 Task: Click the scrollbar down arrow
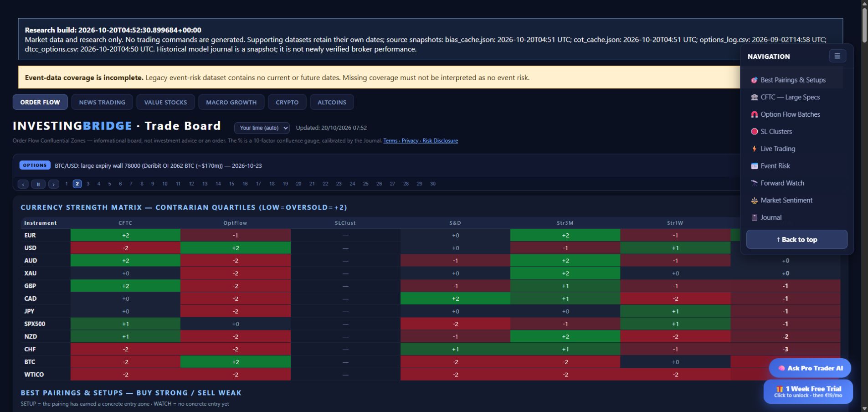(x=864, y=408)
